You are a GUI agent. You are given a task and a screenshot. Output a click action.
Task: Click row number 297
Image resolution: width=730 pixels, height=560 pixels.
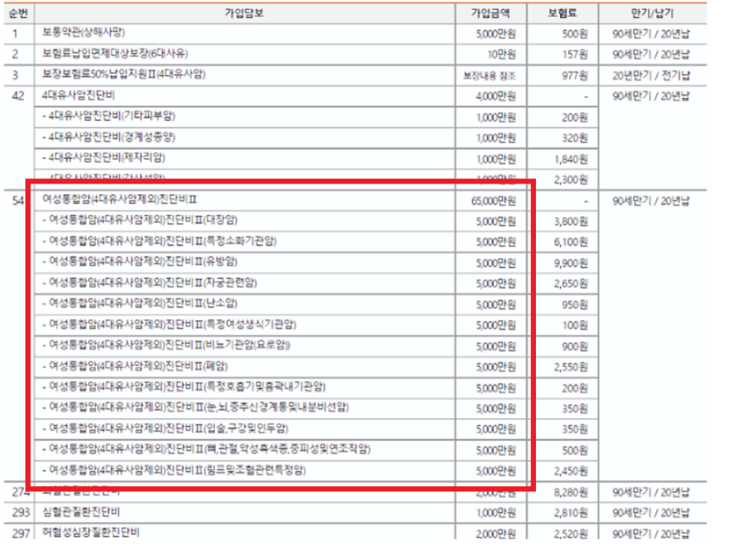21,533
